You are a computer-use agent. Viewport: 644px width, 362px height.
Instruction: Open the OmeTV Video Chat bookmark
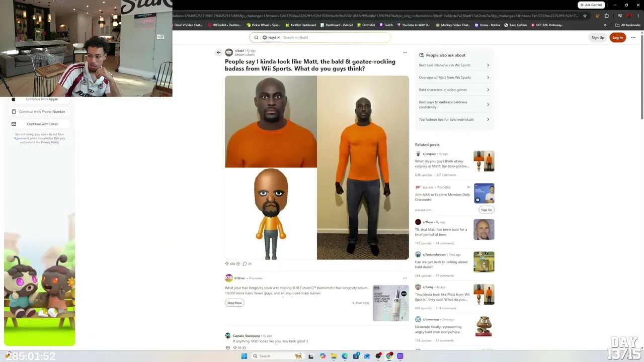(x=186, y=25)
